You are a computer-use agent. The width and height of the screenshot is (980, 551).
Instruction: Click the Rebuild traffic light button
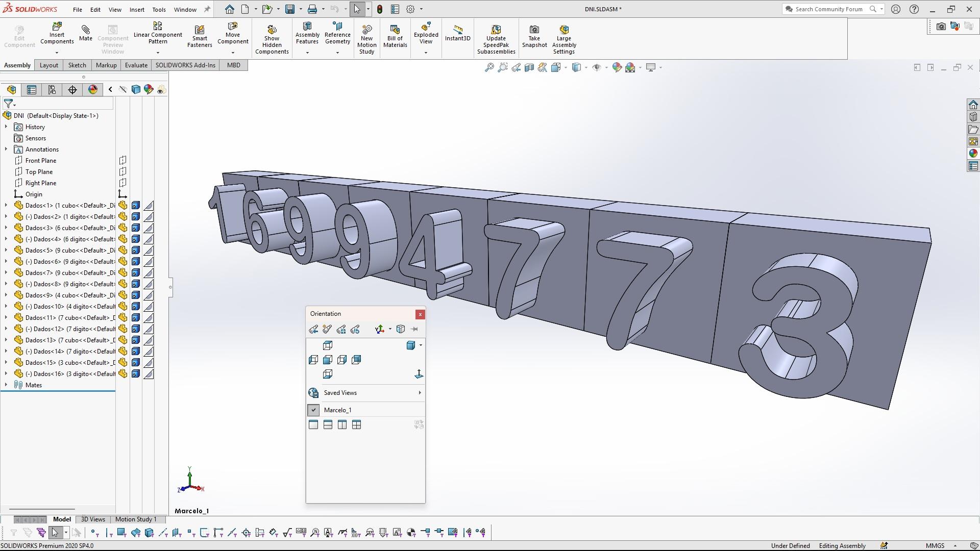(x=380, y=9)
